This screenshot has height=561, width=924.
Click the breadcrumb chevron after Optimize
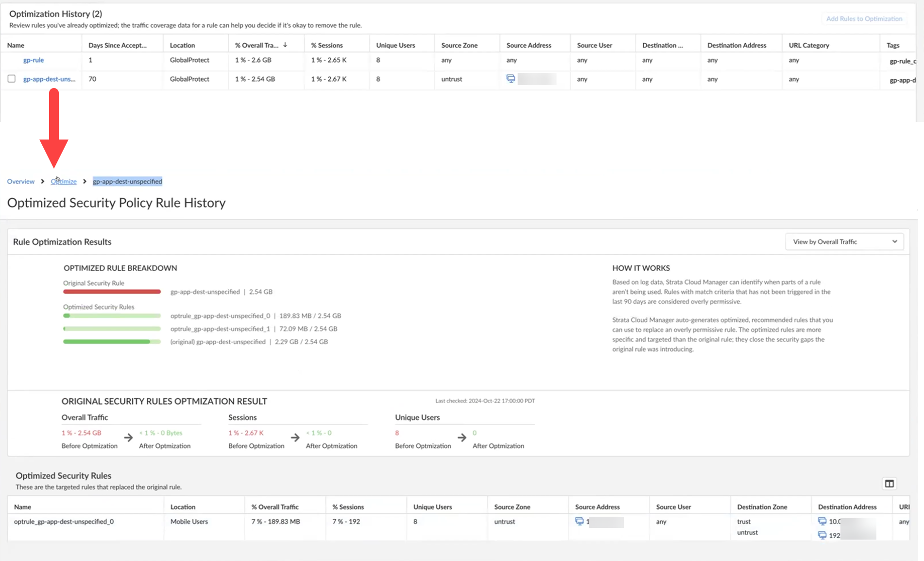(x=85, y=181)
